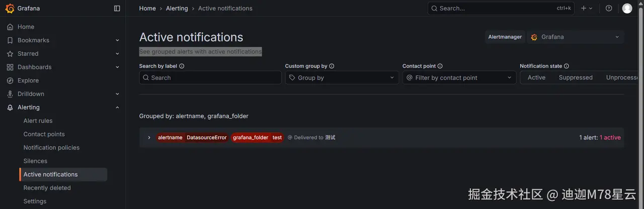
Task: Click info icon beside Search by label
Action: (182, 66)
